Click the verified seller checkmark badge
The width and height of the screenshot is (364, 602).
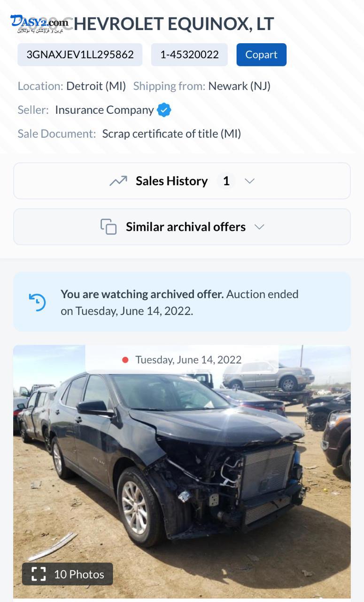164,110
